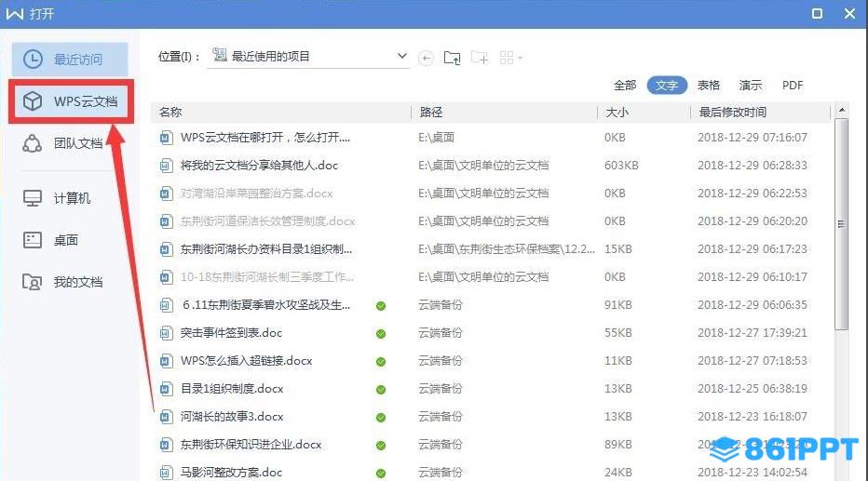Show 全部 file types
Viewport: 868px width, 481px height.
pos(625,86)
